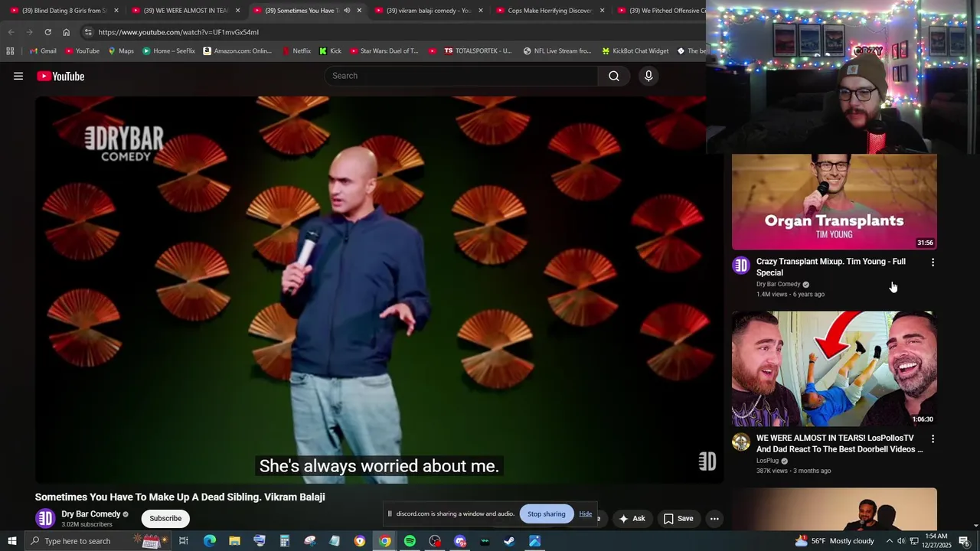The width and height of the screenshot is (980, 551).
Task: Click the doorbell videos reaction thumbnail
Action: click(834, 369)
